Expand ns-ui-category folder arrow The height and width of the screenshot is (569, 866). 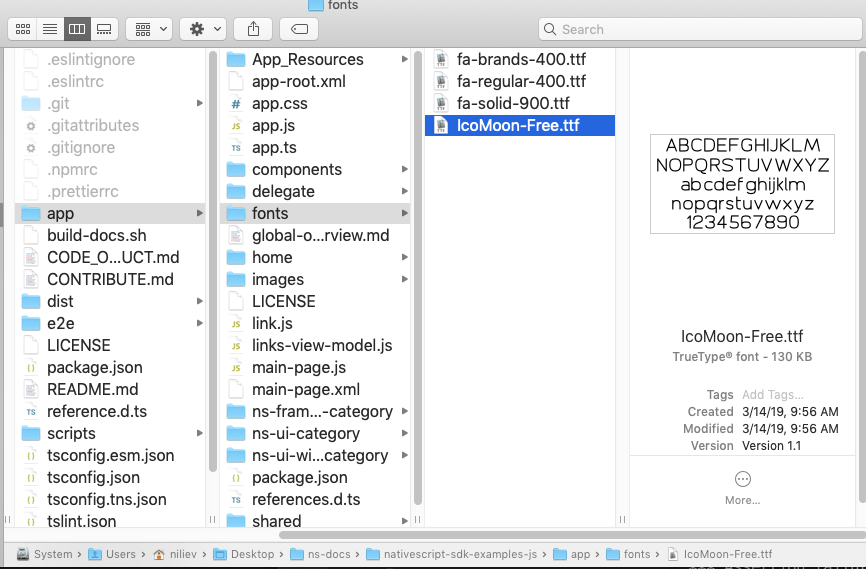[405, 433]
